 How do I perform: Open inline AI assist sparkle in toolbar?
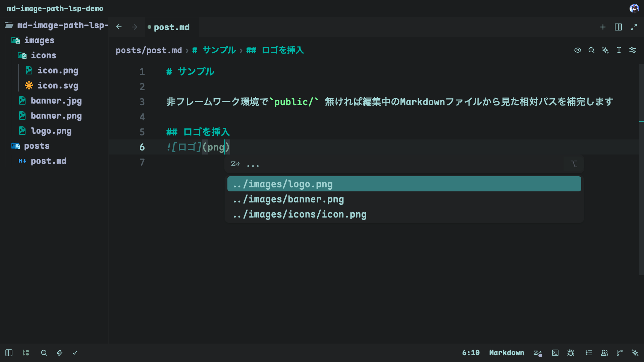coord(605,50)
